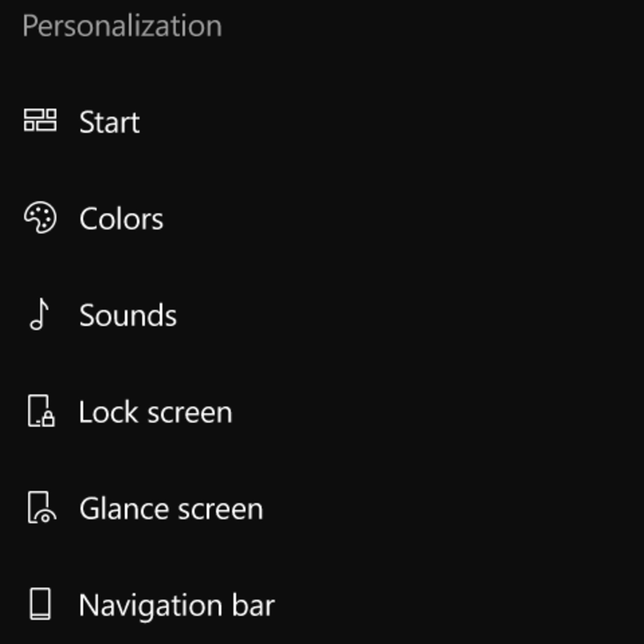Click the Glance screen eye phone icon
Screen dimensions: 644x644
pyautogui.click(x=42, y=508)
